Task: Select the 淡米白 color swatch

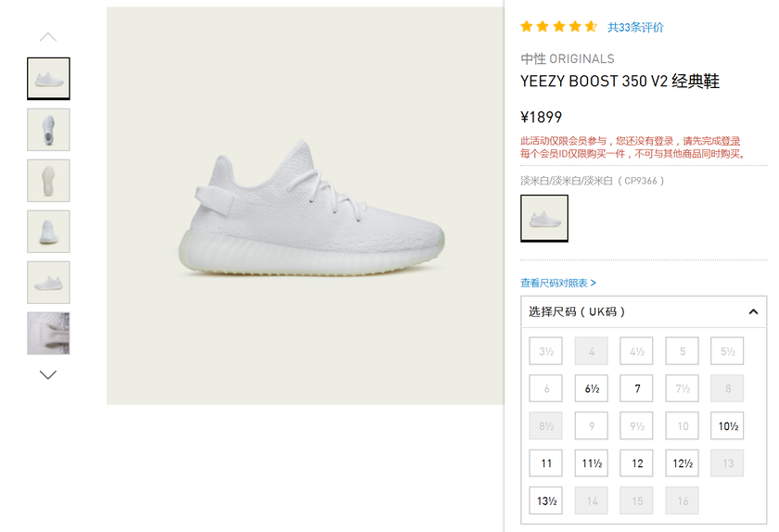Action: coord(544,219)
